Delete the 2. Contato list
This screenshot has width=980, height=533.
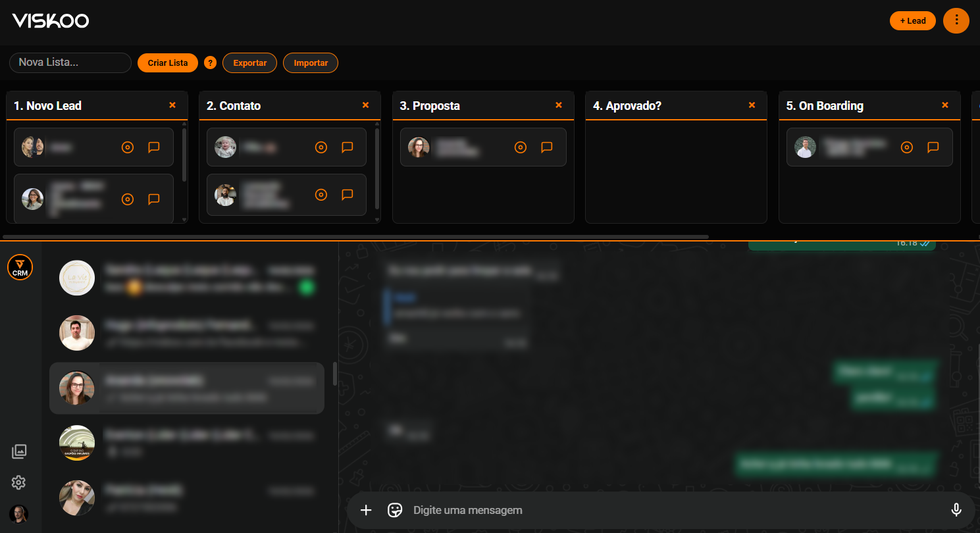[366, 105]
